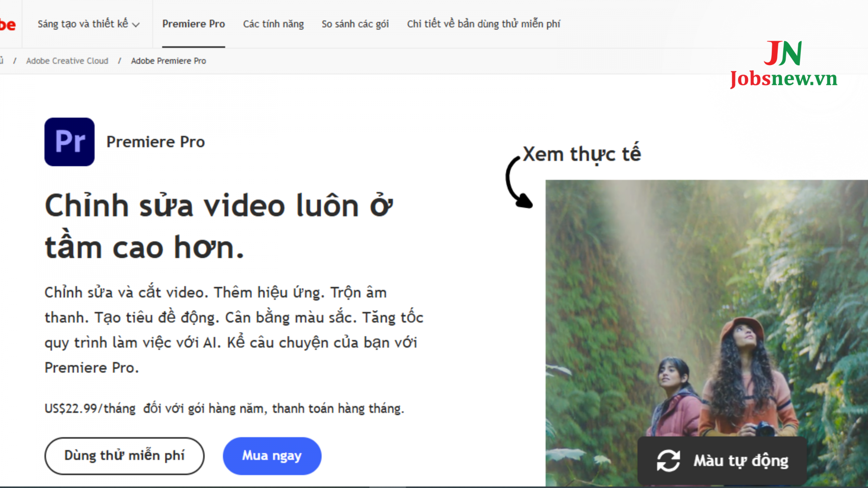The height and width of the screenshot is (488, 868).
Task: Click Mua ngay purchase button
Action: point(272,455)
